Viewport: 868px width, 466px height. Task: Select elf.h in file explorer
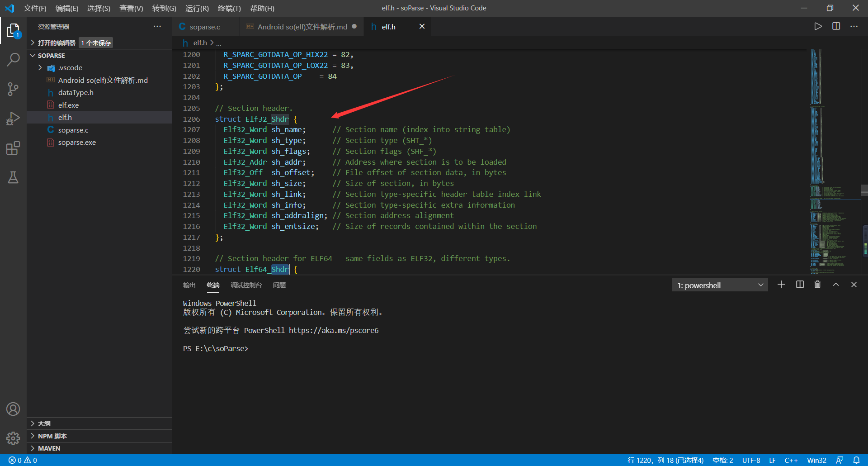point(99,117)
